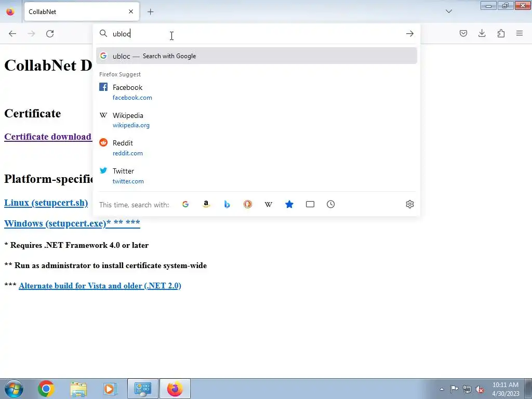
Task: Search with Bing this time
Action: pyautogui.click(x=227, y=204)
